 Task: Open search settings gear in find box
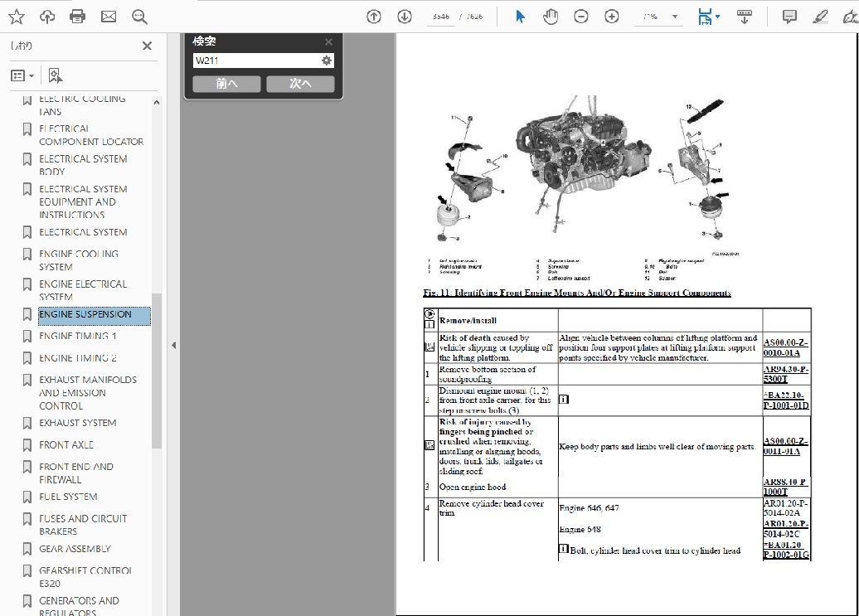327,61
